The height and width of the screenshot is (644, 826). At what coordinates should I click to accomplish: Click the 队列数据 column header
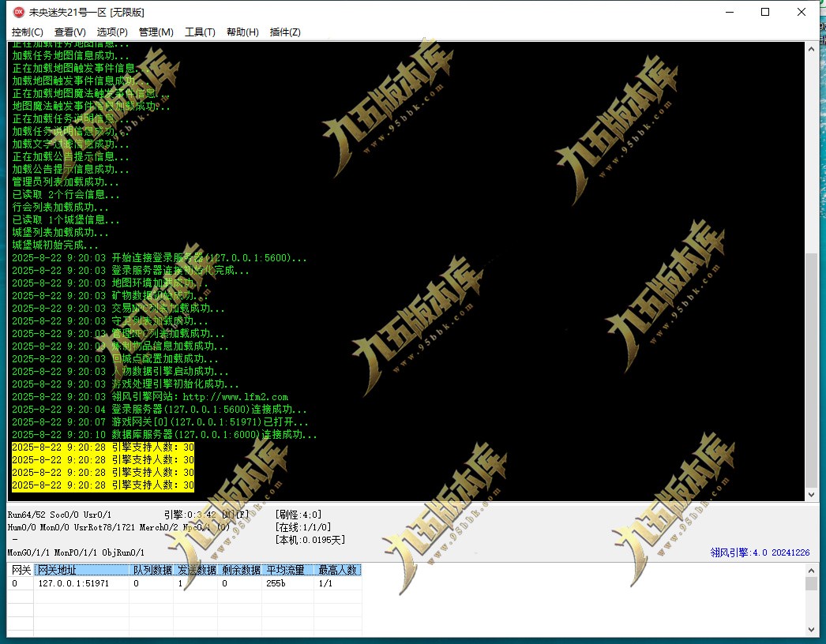[x=152, y=570]
